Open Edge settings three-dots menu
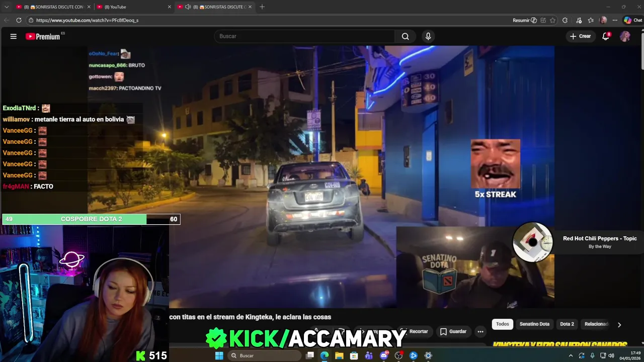 tap(615, 20)
